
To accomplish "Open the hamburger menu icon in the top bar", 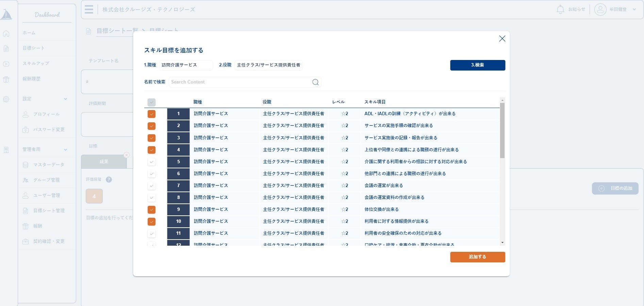I will 89,9.
